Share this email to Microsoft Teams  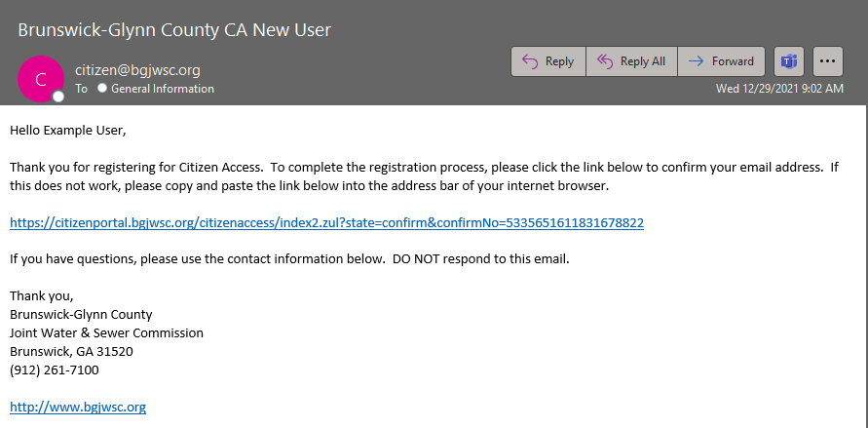(x=788, y=61)
